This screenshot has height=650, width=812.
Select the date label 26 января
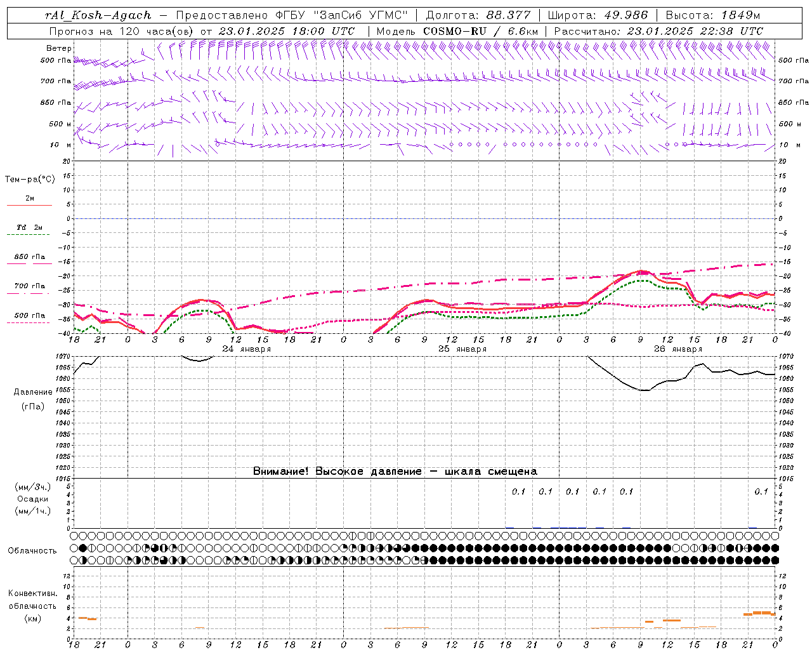click(678, 349)
